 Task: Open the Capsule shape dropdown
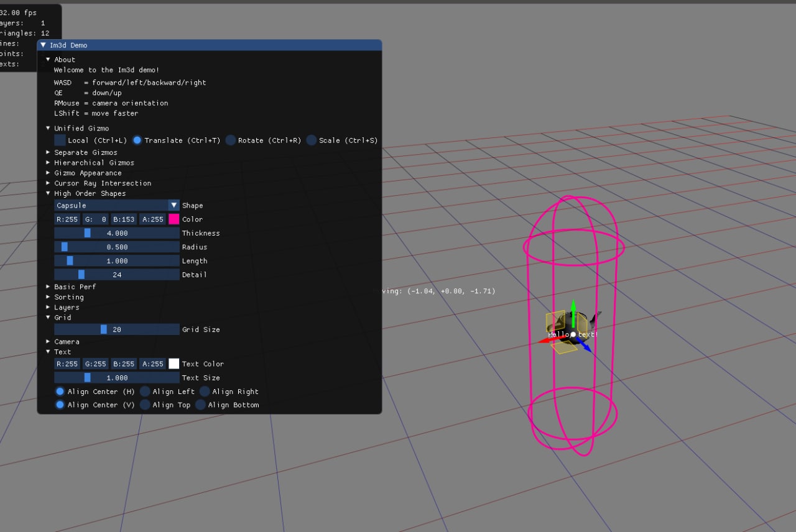point(117,205)
